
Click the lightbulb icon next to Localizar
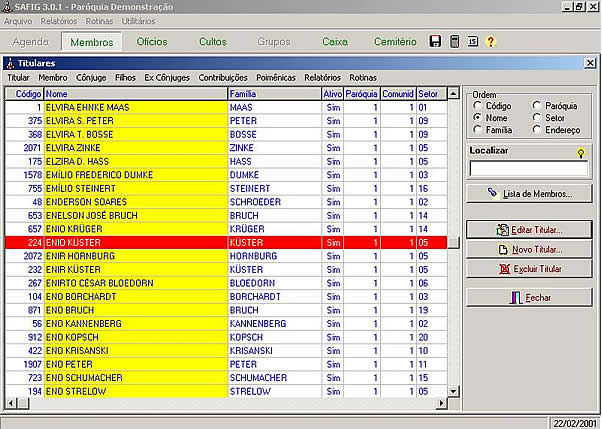(x=580, y=153)
